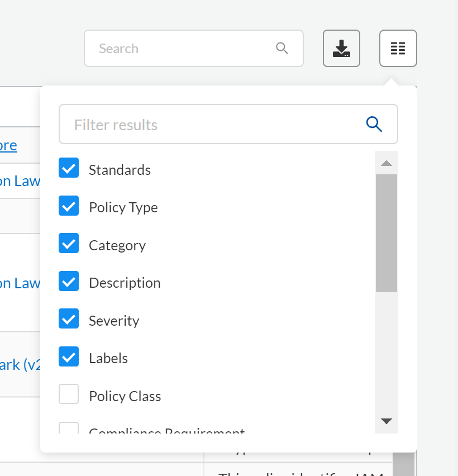The image size is (458, 476).
Task: Click the column list scrollbar thumb
Action: [386, 233]
